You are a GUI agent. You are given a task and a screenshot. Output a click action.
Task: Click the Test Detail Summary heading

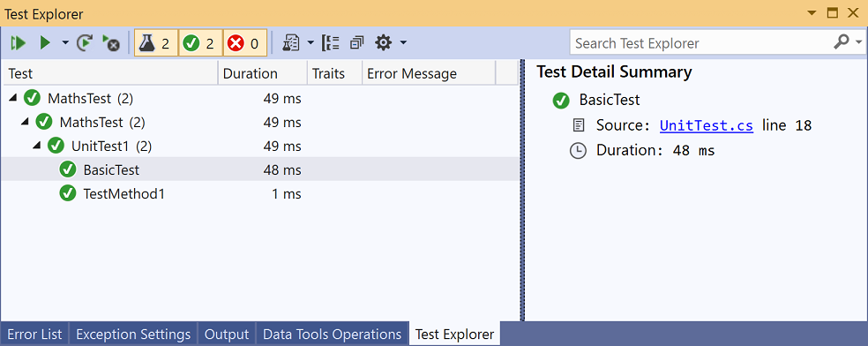pos(615,72)
